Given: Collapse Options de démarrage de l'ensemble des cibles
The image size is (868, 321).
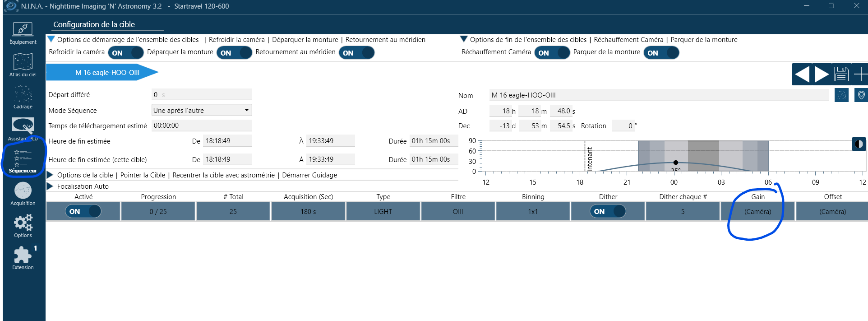Looking at the screenshot, I should (51, 39).
